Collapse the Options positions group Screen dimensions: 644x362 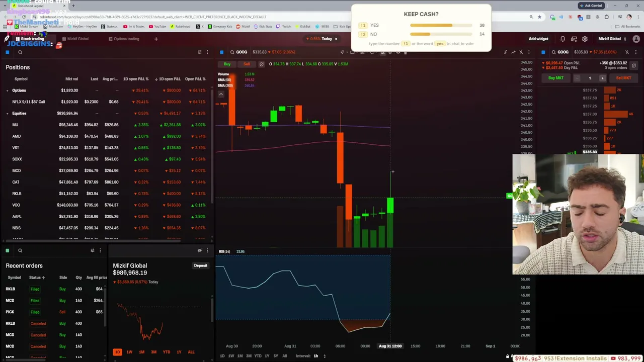[7, 90]
